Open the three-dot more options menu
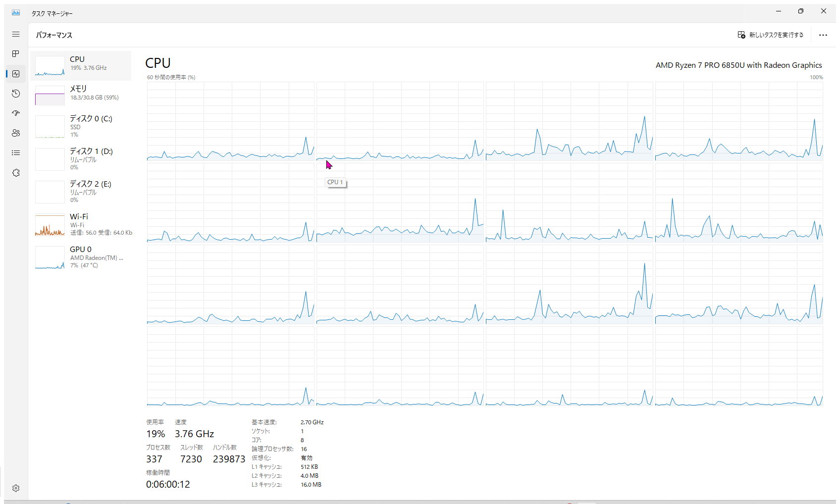This screenshot has width=840, height=504. 823,35
